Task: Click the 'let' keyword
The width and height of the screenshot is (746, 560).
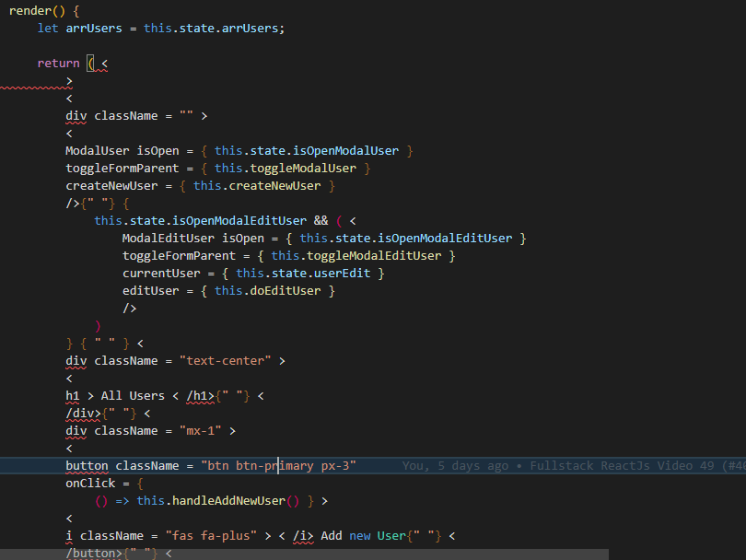Action: [x=48, y=28]
